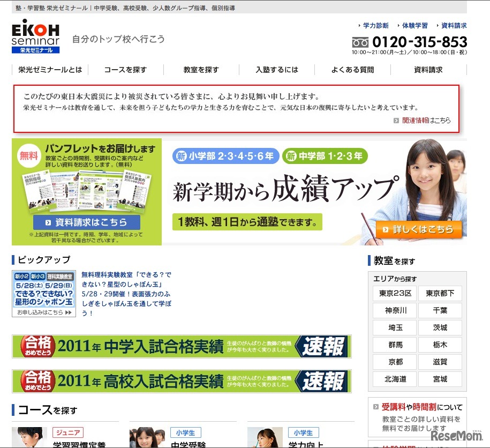Viewport: 490px width, 448px height.
Task: Click the 無料 round badge
Action: tap(29, 155)
